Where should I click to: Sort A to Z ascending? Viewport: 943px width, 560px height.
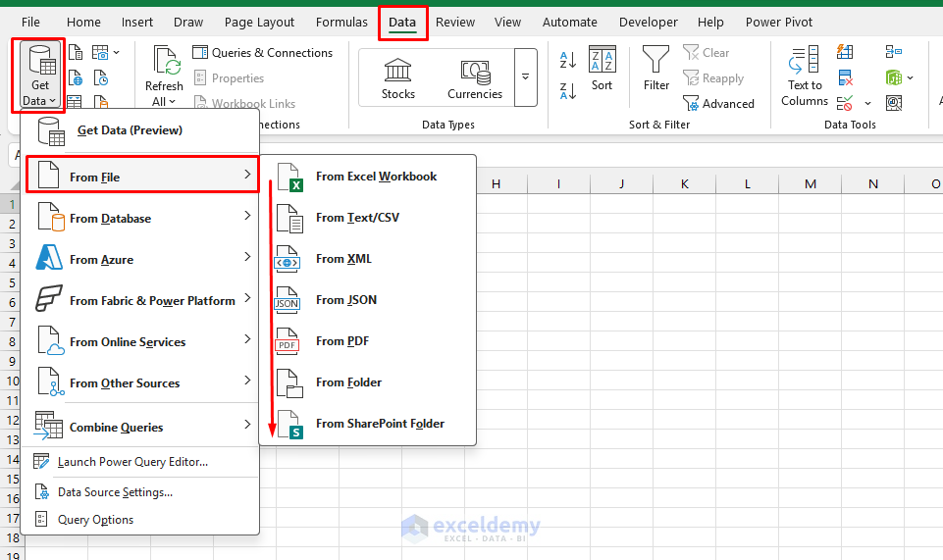(x=568, y=59)
